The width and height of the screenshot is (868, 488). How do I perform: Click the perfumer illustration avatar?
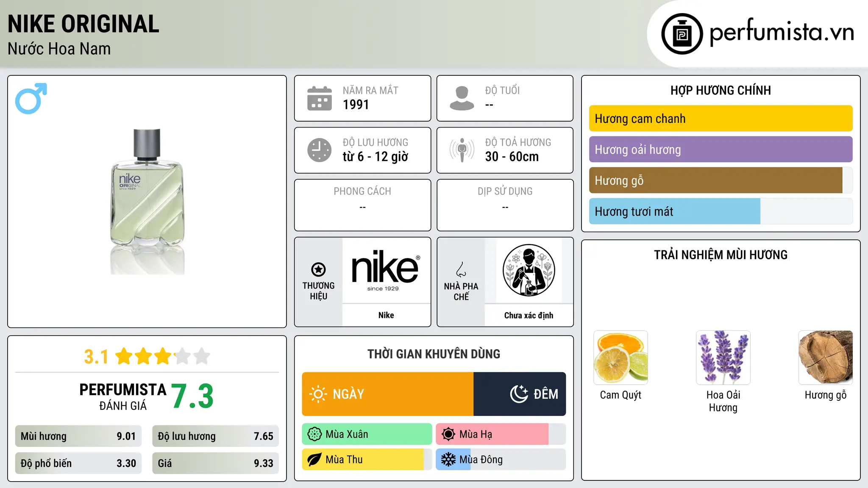(x=529, y=270)
